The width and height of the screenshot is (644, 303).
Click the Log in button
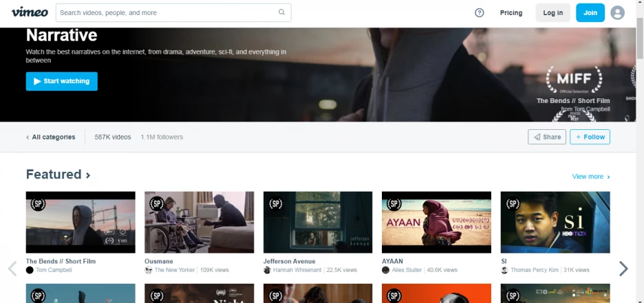(x=552, y=12)
